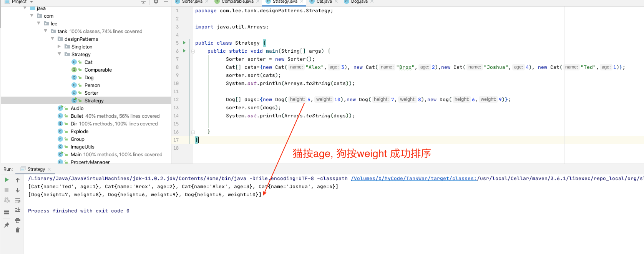Screen dimensions: 644x254
Task: Open the /Volumes/X/MyCode/TankWar/target/classes link in console
Action: tap(413, 179)
